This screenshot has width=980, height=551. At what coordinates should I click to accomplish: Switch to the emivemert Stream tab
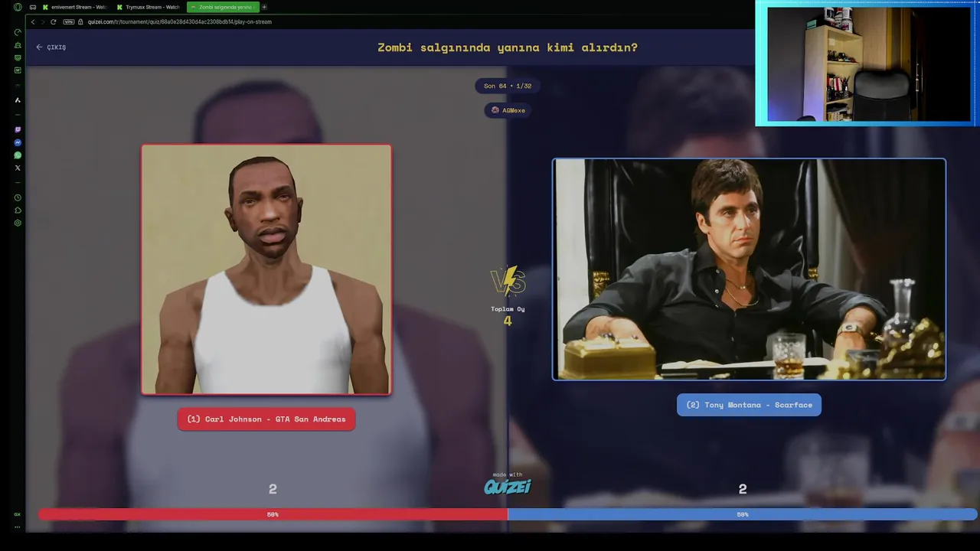[x=74, y=7]
